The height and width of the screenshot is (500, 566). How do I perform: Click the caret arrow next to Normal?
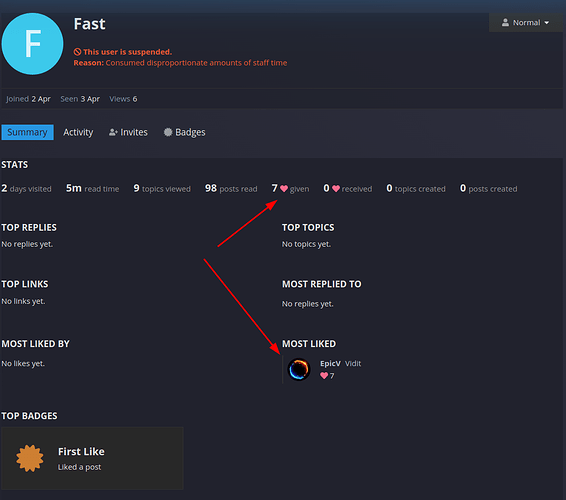[547, 23]
